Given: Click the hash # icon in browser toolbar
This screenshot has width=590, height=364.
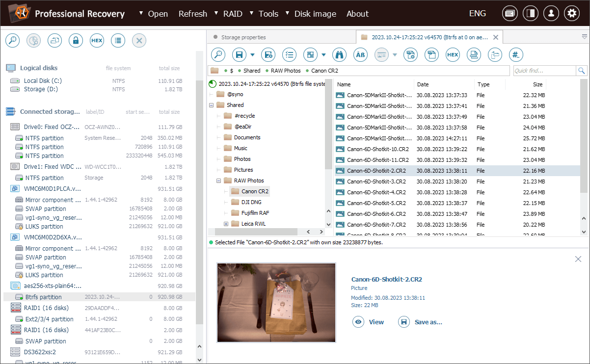Looking at the screenshot, I should coord(516,54).
